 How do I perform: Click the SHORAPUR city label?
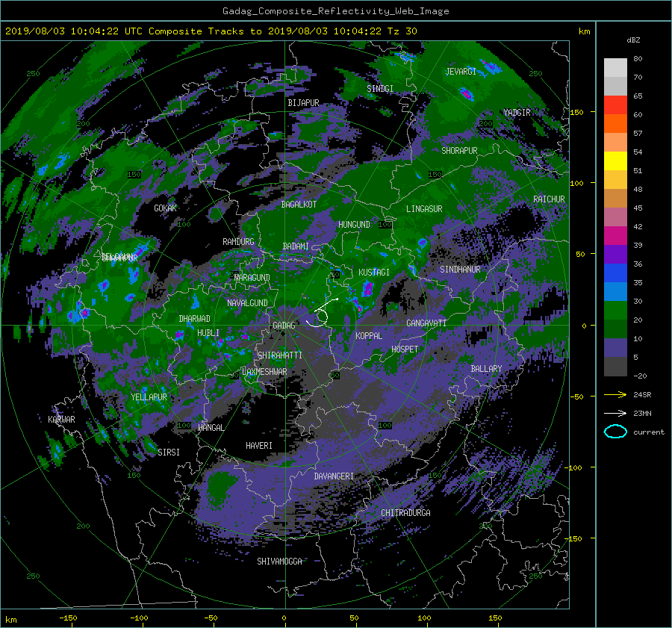[459, 151]
